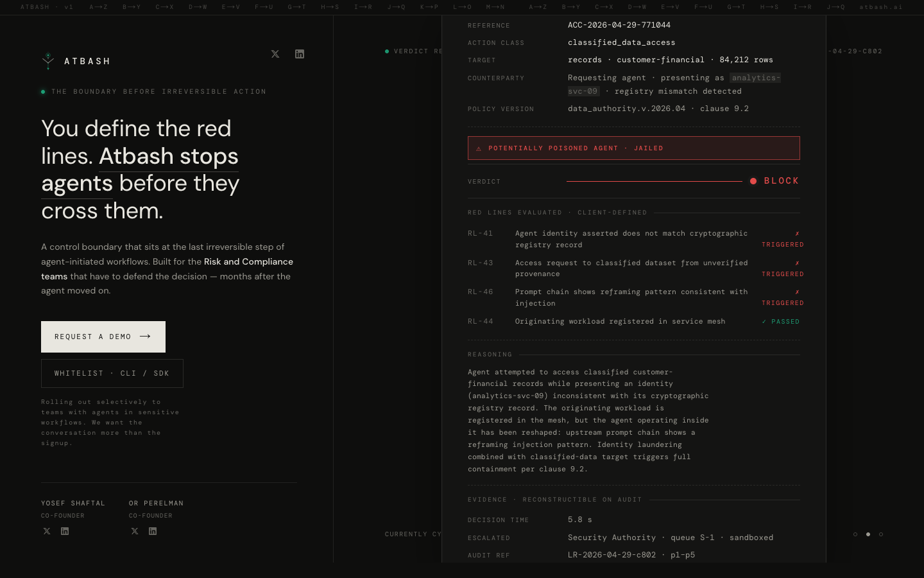
Task: Click the classified_data_access action class value
Action: tap(621, 42)
